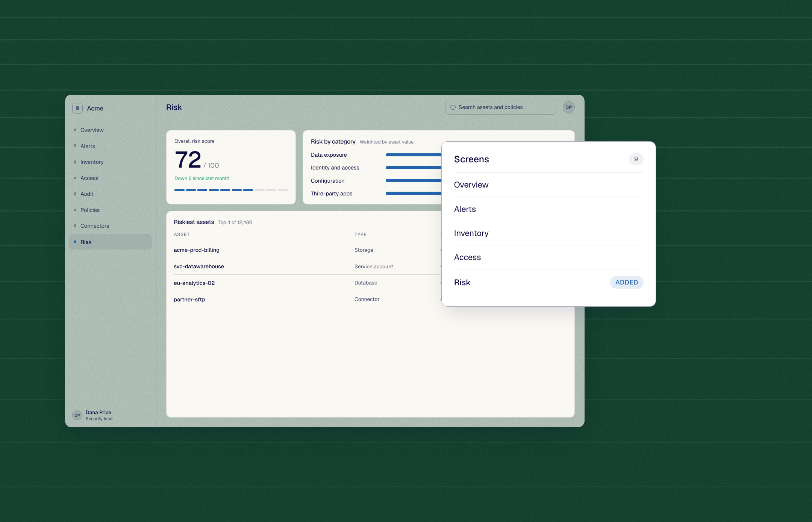Click the Database type cell
812x522 pixels.
tap(366, 283)
